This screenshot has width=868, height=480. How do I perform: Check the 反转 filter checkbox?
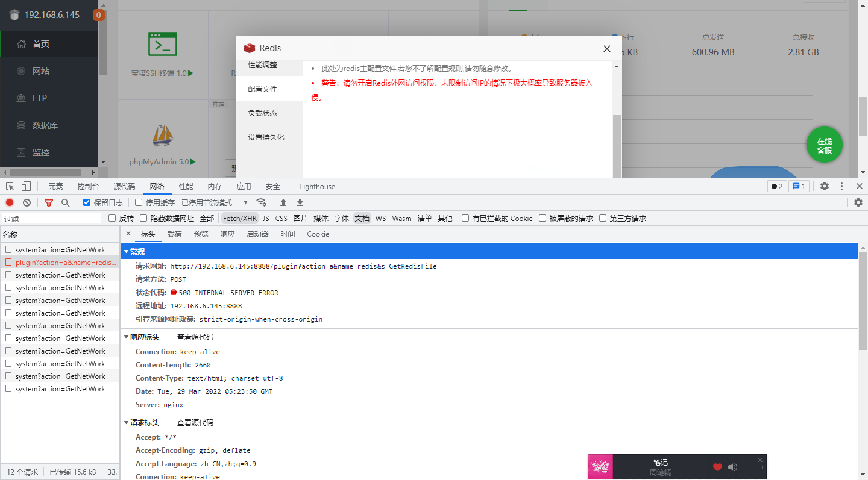112,218
